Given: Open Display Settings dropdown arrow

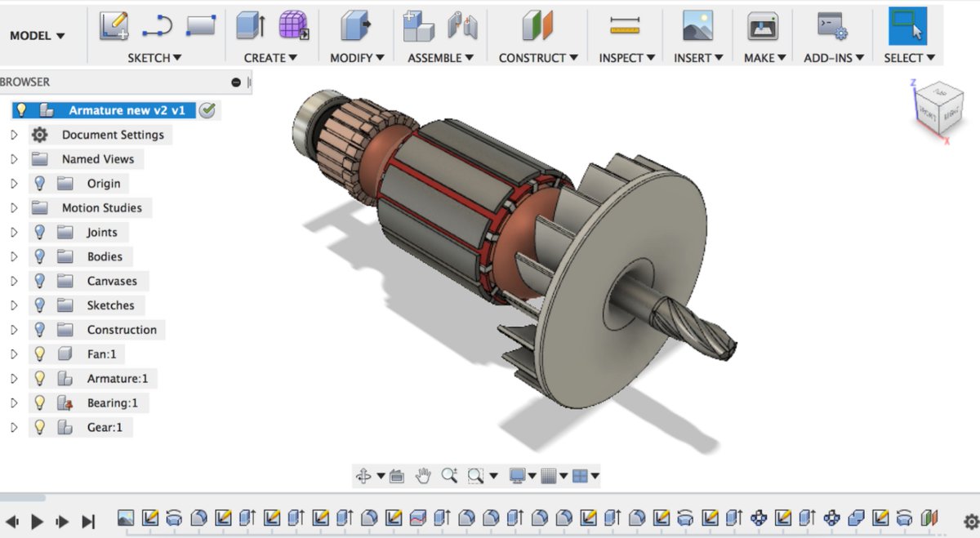Looking at the screenshot, I should point(532,476).
